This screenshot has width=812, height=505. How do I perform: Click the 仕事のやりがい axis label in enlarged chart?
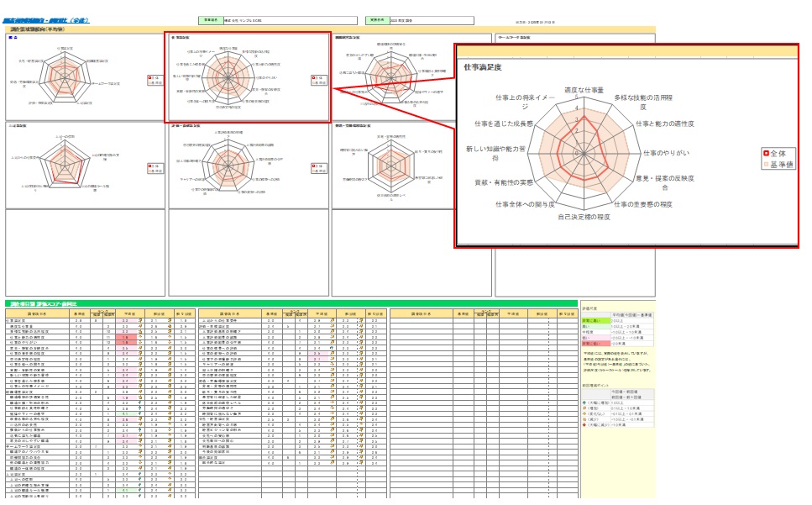666,153
